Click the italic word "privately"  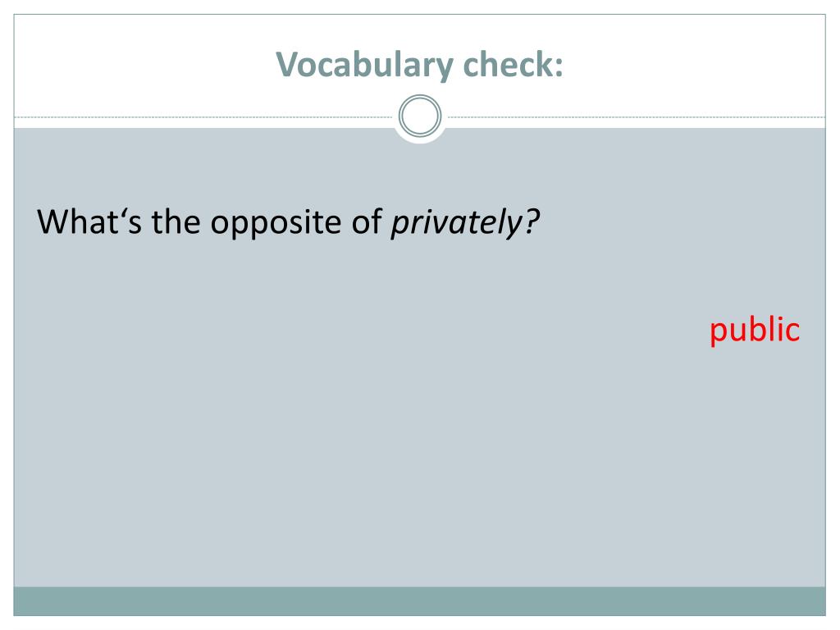(x=456, y=222)
